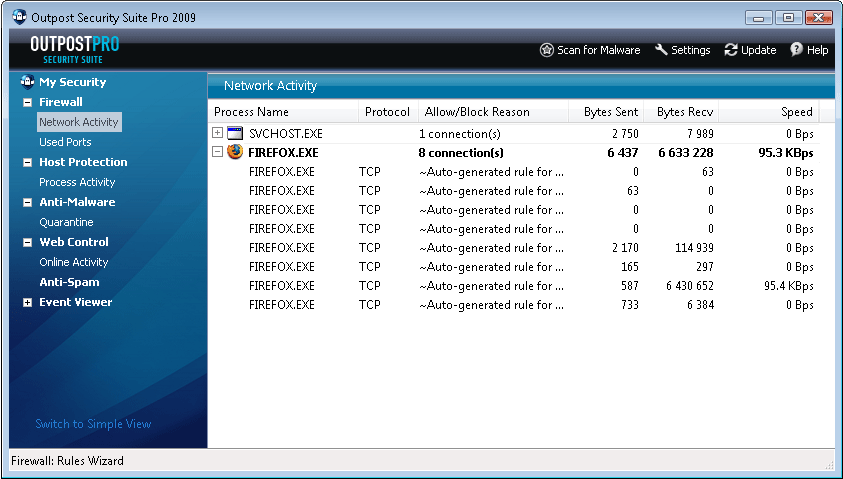Select Process Activity in the sidebar

[77, 182]
